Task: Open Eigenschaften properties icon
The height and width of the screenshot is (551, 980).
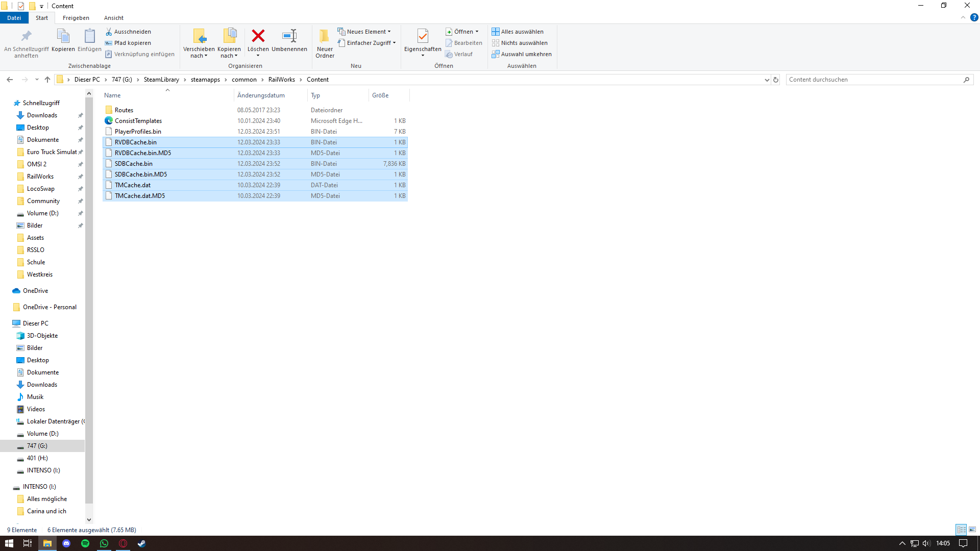Action: pyautogui.click(x=423, y=36)
